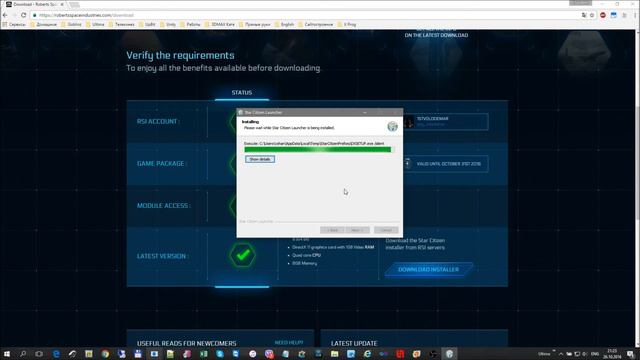640x360 pixels.
Task: Click the Star Citizen installer logo icon
Action: point(392,126)
